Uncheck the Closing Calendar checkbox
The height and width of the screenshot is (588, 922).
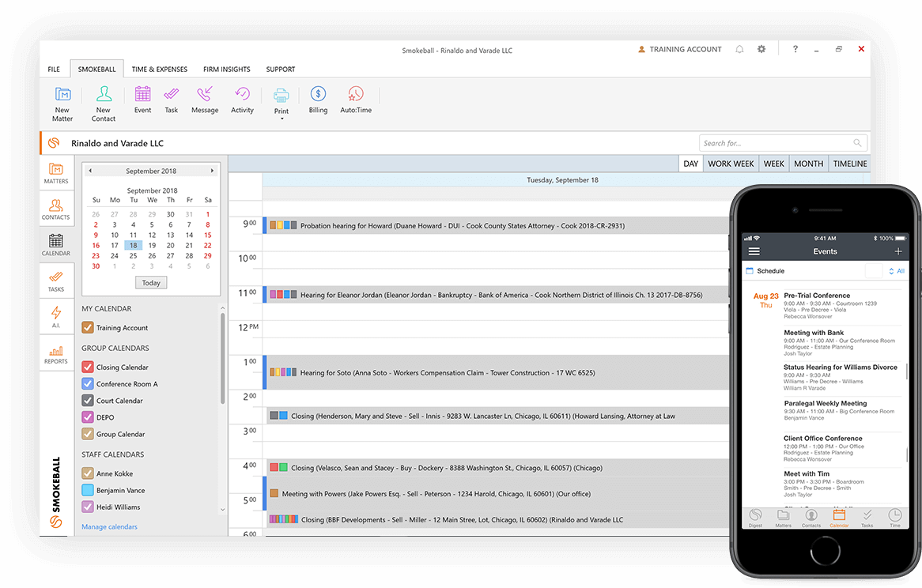click(x=88, y=367)
